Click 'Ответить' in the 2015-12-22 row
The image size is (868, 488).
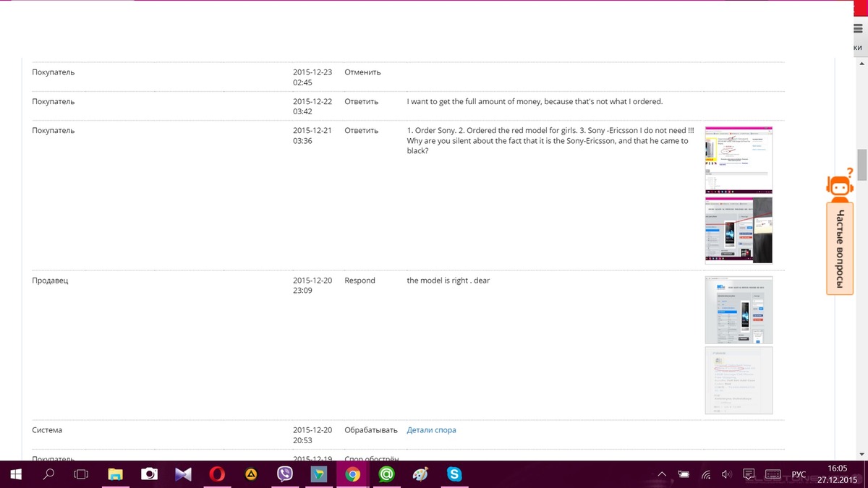(x=361, y=102)
